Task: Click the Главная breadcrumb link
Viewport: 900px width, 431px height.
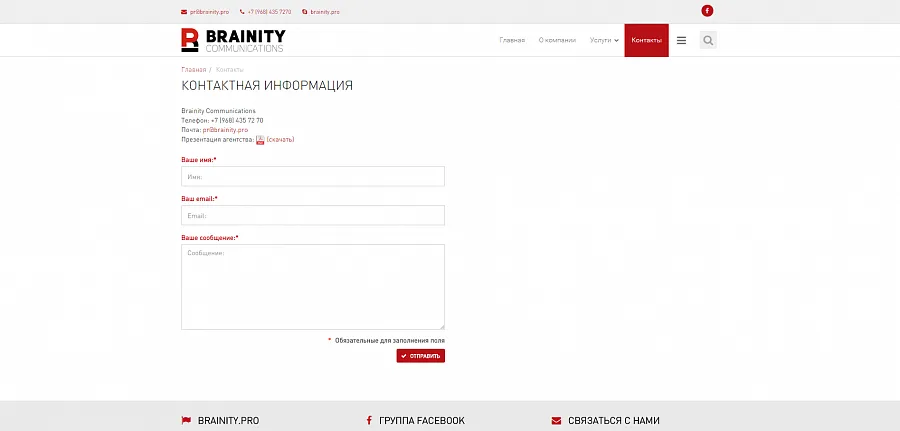Action: pyautogui.click(x=193, y=69)
